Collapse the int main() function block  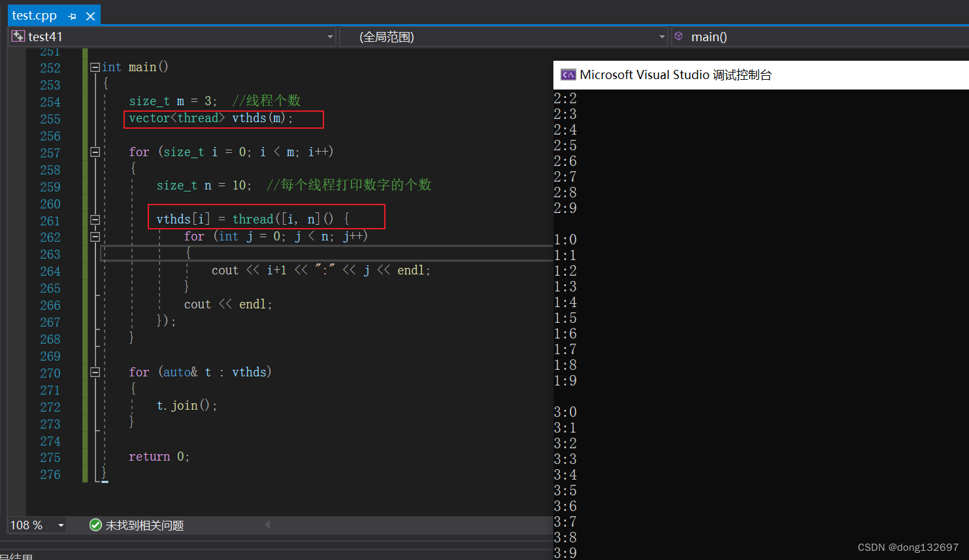tap(95, 67)
